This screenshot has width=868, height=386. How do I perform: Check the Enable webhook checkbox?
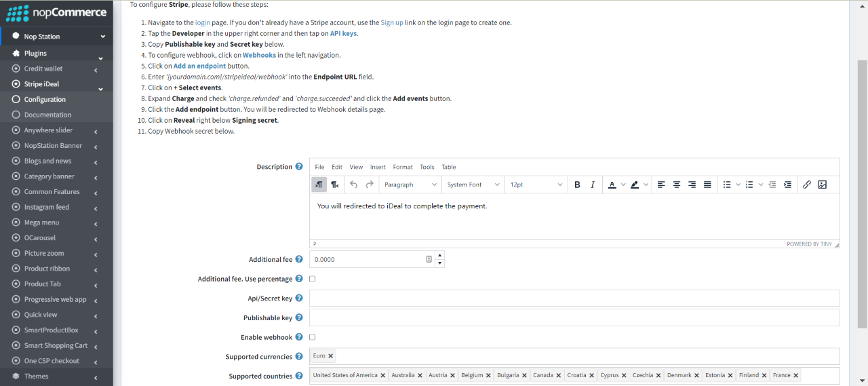point(313,337)
